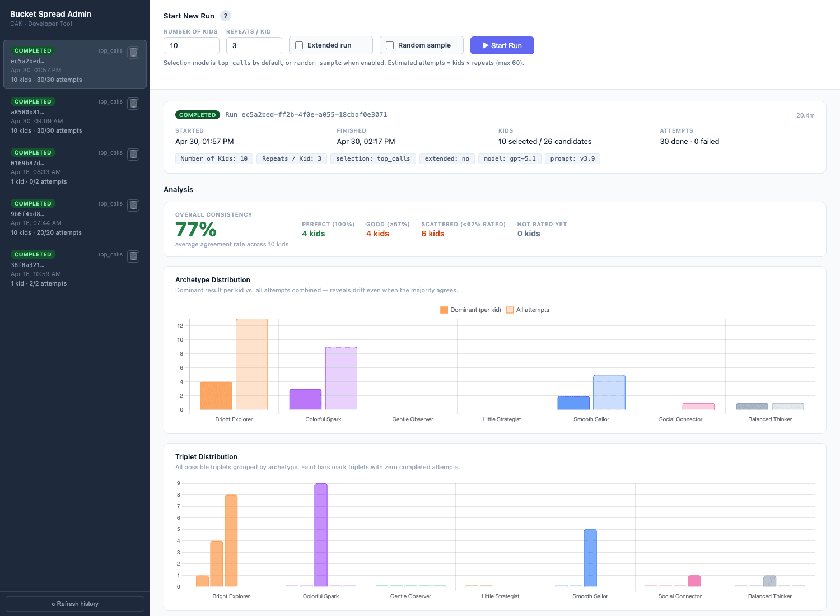Open run ec5a2bed in the history
Viewport: 840px width, 616px height.
click(x=75, y=64)
